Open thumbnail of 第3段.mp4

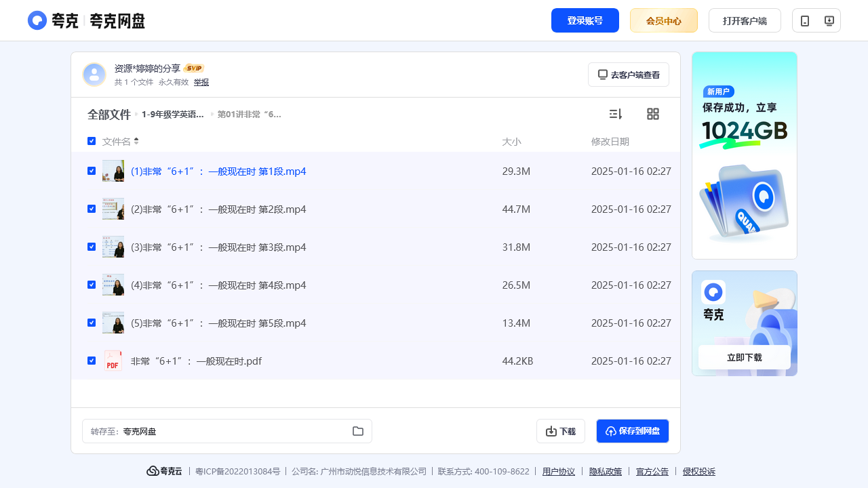pyautogui.click(x=113, y=247)
